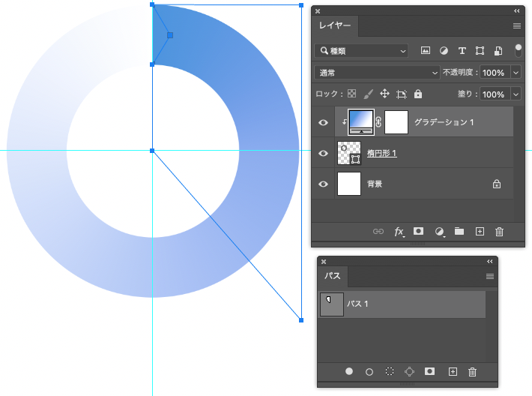Delete layer with trash icon in Layers panel
The height and width of the screenshot is (396, 532).
point(499,232)
